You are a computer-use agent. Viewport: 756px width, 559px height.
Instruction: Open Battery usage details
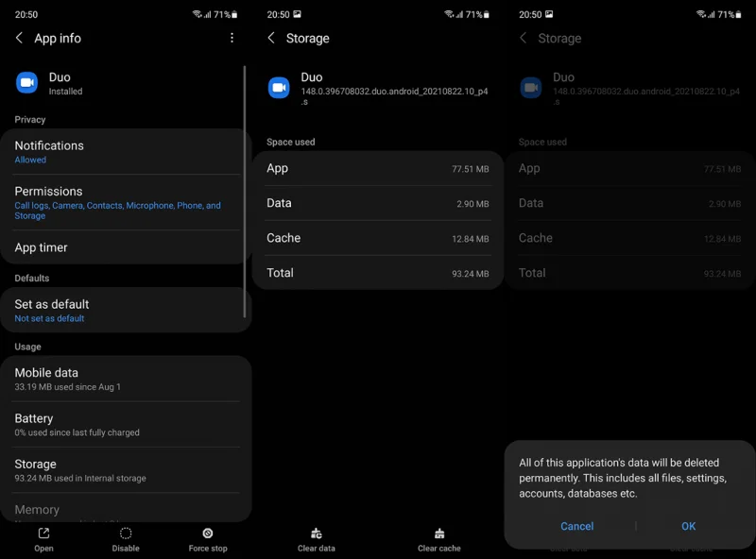click(x=126, y=425)
